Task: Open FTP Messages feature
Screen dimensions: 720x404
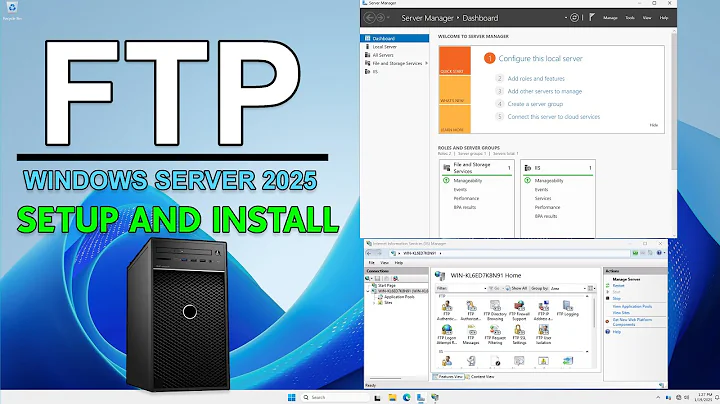Action: click(471, 334)
